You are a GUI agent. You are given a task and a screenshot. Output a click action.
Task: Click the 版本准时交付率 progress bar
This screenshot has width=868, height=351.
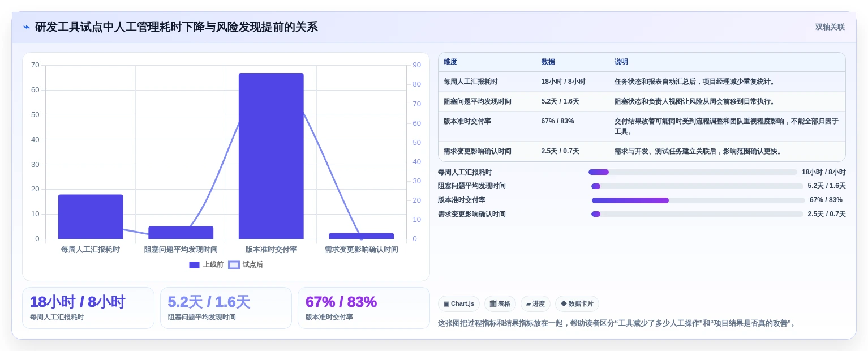coord(698,200)
